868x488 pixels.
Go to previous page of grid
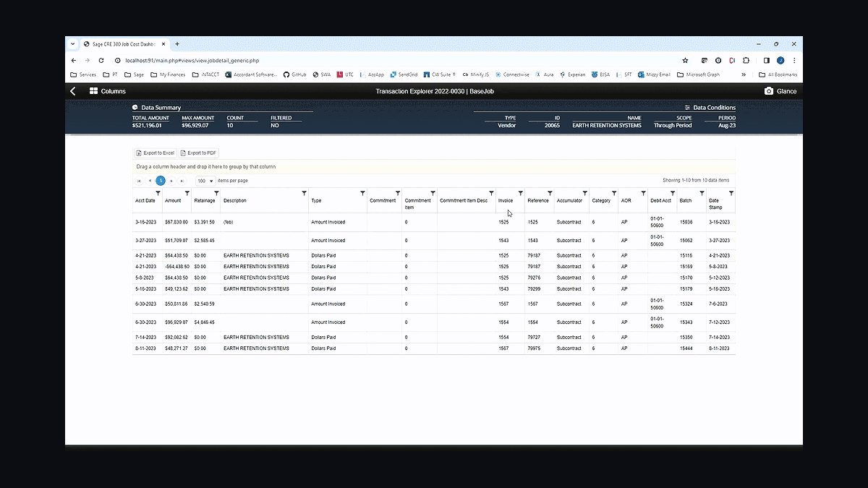tap(150, 181)
